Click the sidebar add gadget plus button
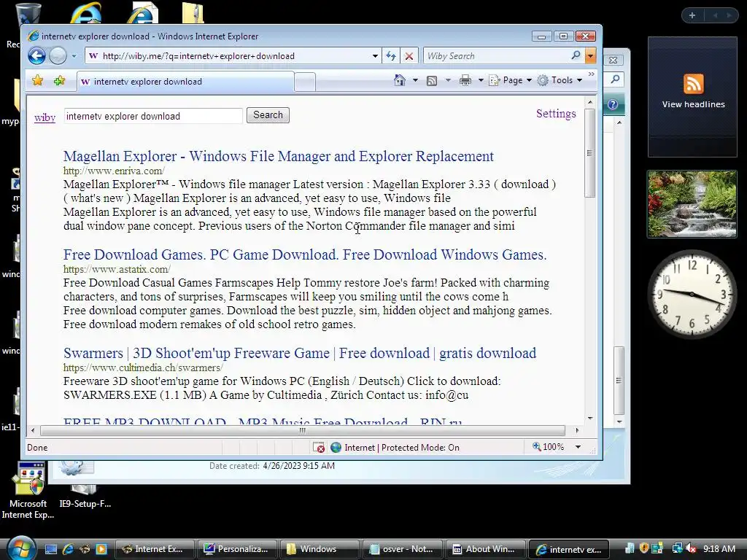This screenshot has width=747, height=560. point(692,15)
